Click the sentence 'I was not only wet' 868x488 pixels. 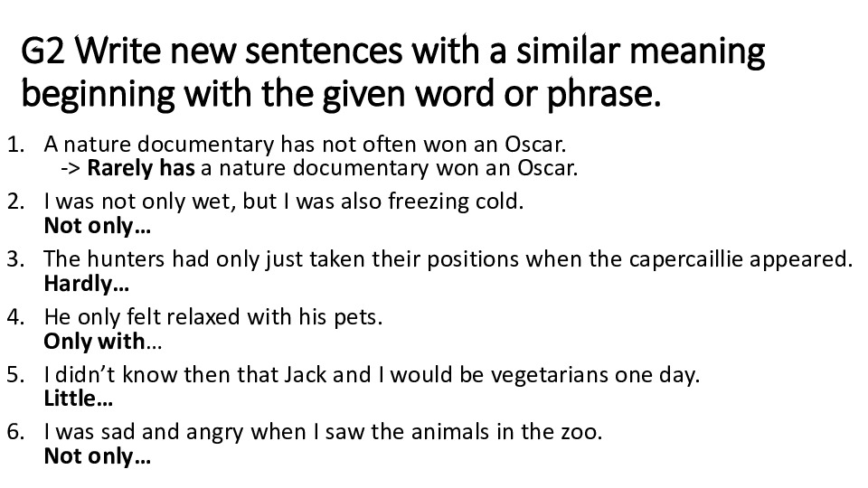point(283,201)
